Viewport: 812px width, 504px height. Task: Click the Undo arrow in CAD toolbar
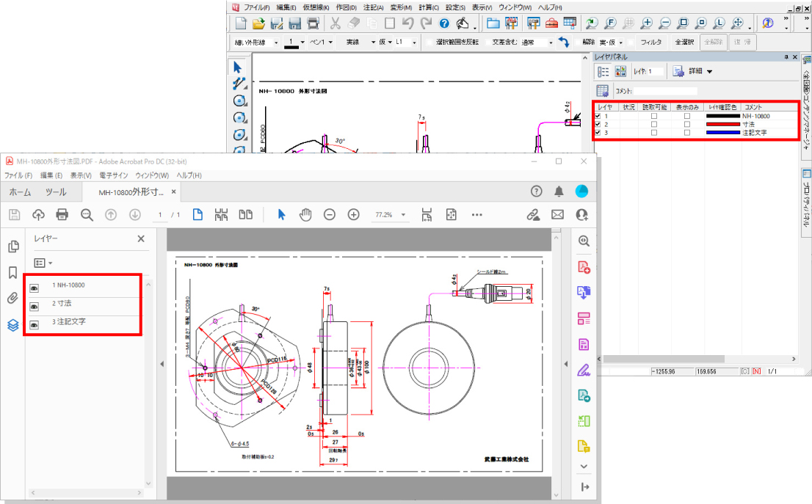409,23
